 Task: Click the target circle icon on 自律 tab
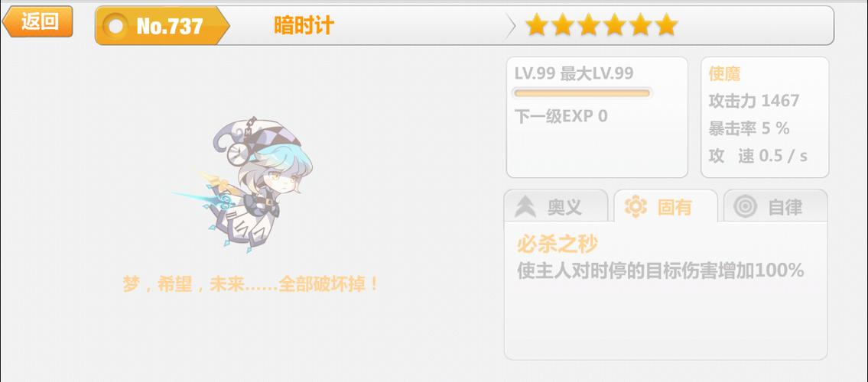[745, 207]
